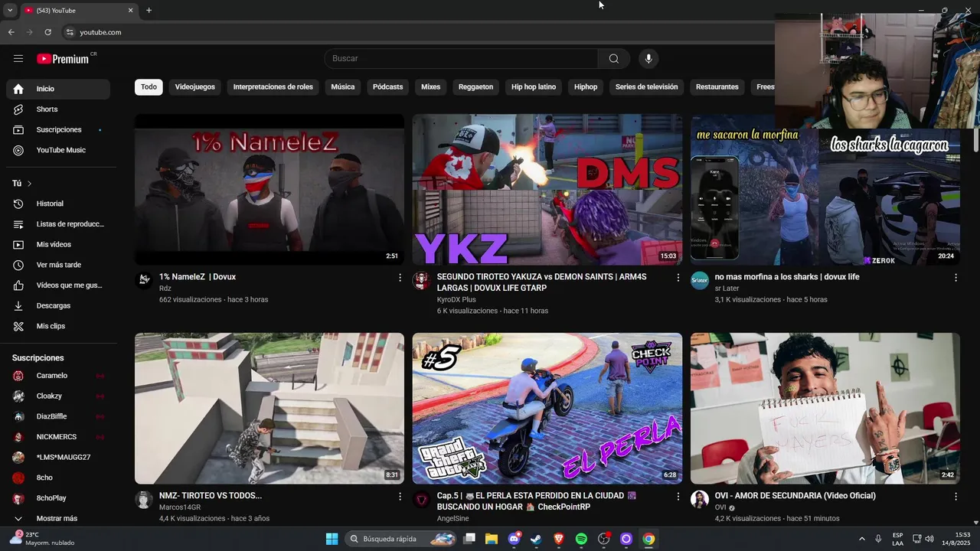Screen dimensions: 980x551
Task: Select the Hiphop filter chip
Action: point(586,86)
